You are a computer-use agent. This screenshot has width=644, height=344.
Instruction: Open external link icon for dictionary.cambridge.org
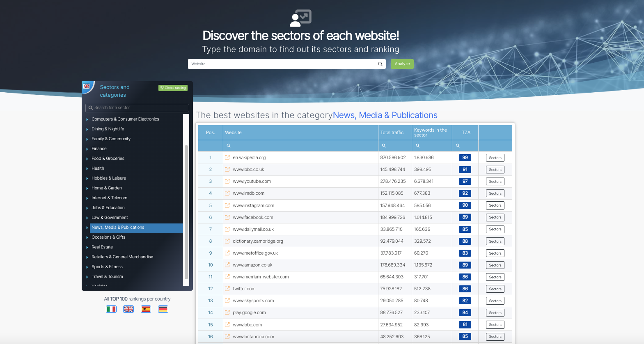coord(227,241)
